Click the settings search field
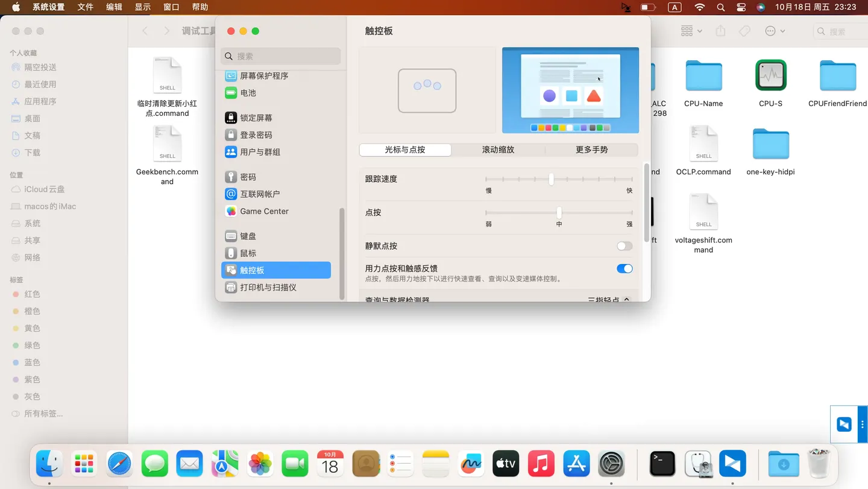Image resolution: width=868 pixels, height=489 pixels. (x=280, y=55)
